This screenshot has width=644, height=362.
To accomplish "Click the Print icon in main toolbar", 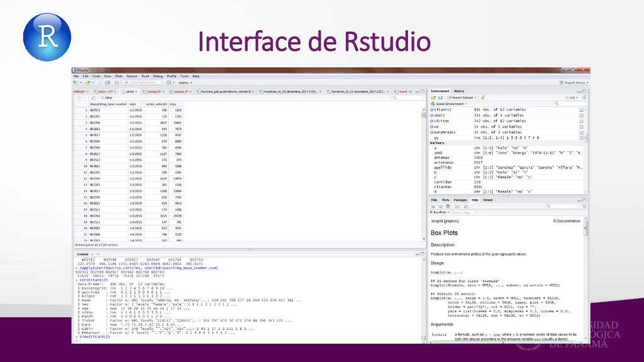I will click(116, 82).
